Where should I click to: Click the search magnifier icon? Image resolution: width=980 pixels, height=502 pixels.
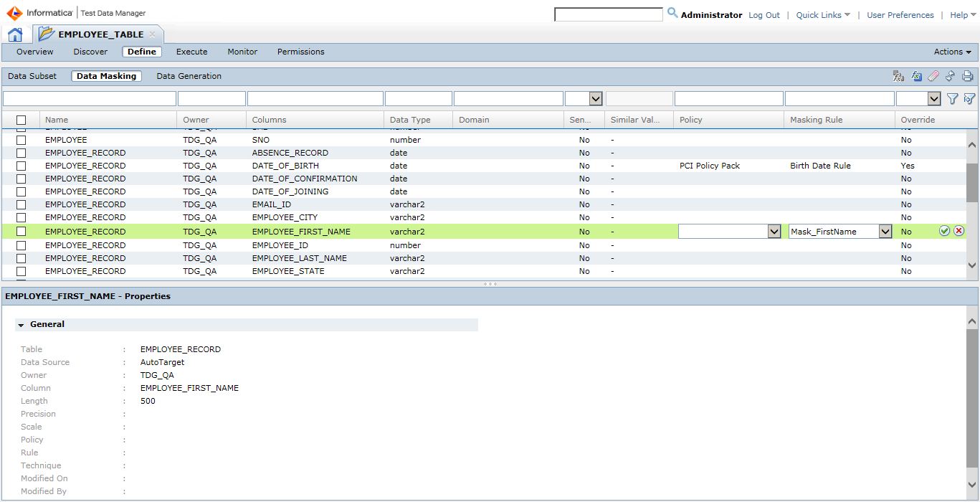(672, 13)
